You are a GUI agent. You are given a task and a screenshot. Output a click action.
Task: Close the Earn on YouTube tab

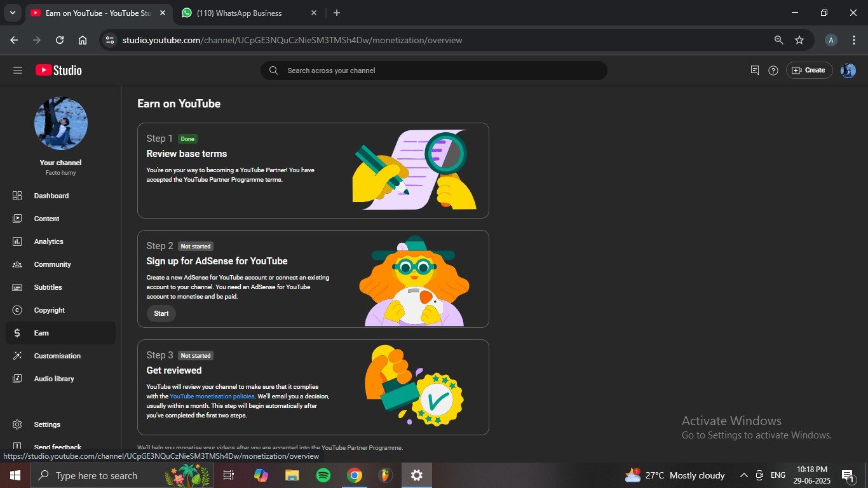(163, 13)
